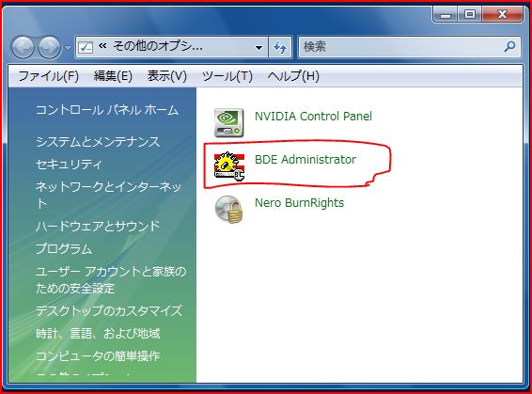Image resolution: width=532 pixels, height=394 pixels.
Task: Open the 表示(V) menu
Action: (167, 75)
